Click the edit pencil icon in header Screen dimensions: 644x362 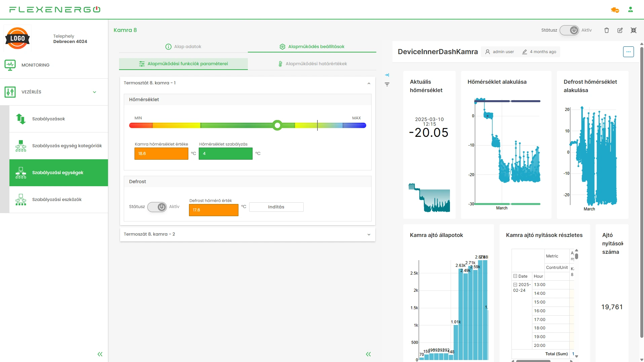620,30
